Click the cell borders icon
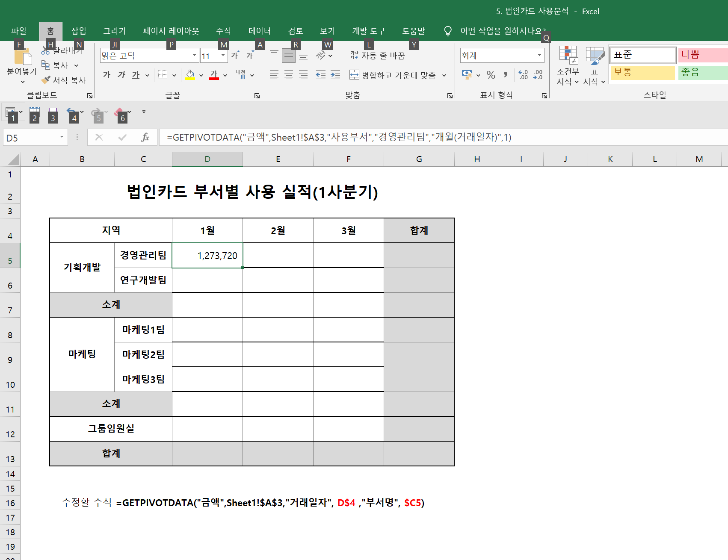 point(163,75)
